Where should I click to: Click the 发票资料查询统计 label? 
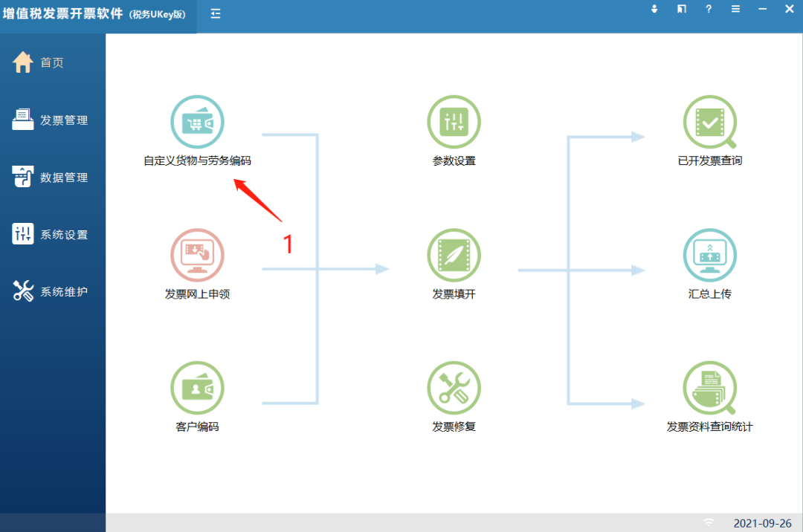[710, 426]
